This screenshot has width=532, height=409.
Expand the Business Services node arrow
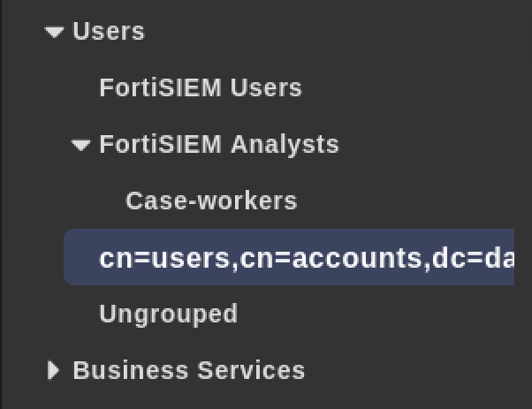[54, 370]
